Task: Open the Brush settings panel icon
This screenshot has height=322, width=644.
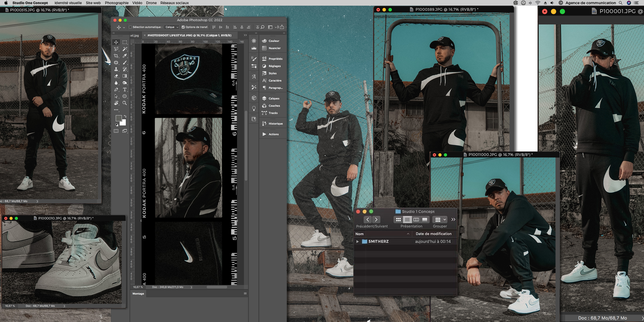Action: pos(254,59)
